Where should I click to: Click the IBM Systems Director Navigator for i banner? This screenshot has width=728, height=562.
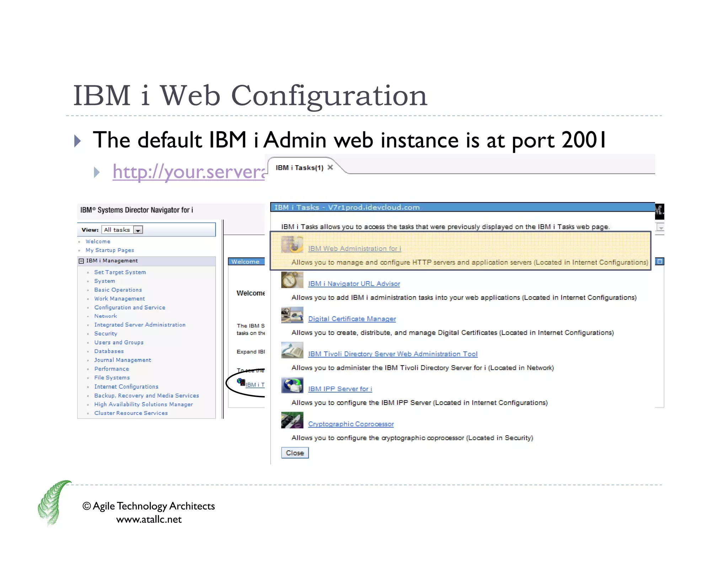pos(136,210)
